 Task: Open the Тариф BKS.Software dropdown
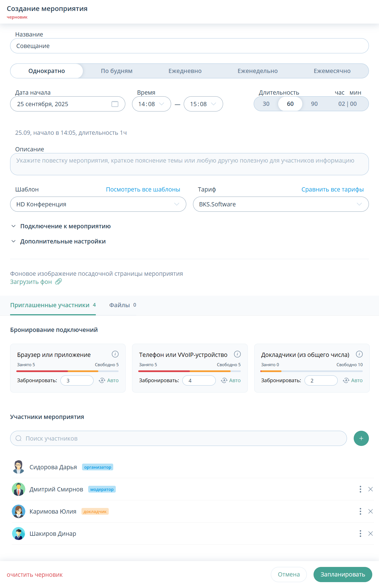click(x=281, y=204)
